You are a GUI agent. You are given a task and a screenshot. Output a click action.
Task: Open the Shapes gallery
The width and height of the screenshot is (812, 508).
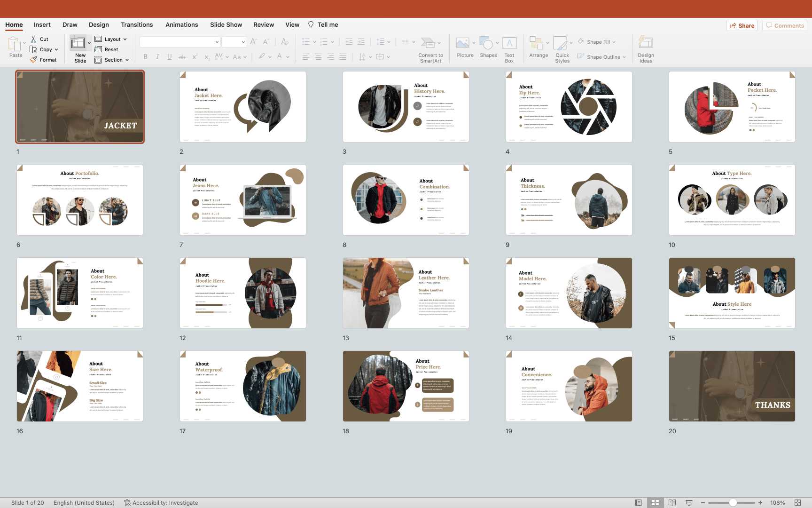(x=486, y=43)
